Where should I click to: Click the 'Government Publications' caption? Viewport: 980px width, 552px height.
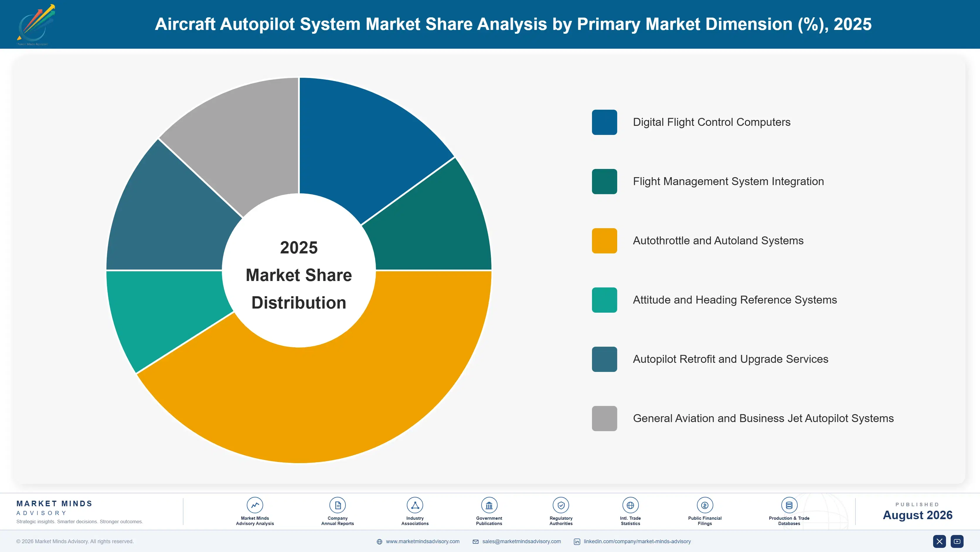(489, 521)
